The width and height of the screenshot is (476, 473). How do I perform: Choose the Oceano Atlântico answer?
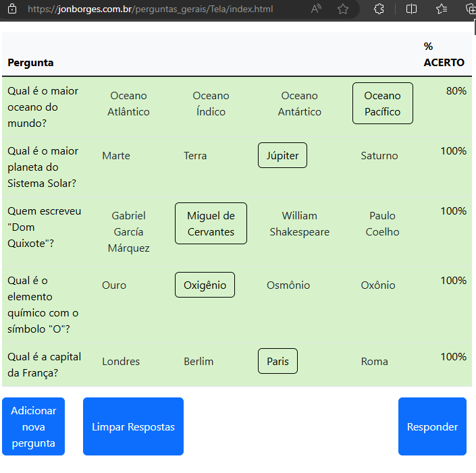click(128, 104)
